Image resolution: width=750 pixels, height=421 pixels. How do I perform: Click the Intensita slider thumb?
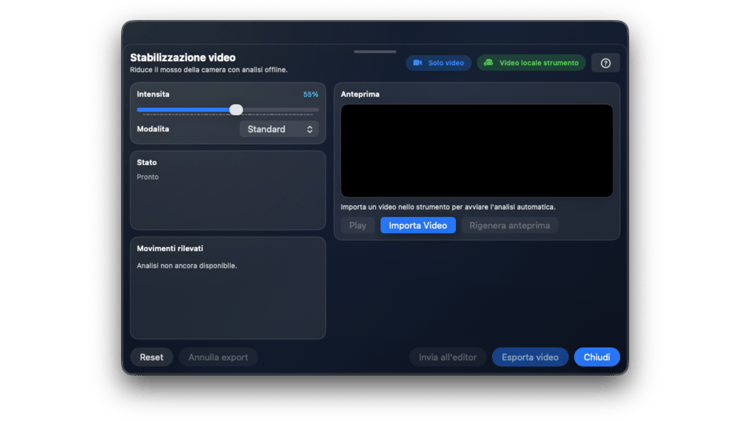pos(236,110)
